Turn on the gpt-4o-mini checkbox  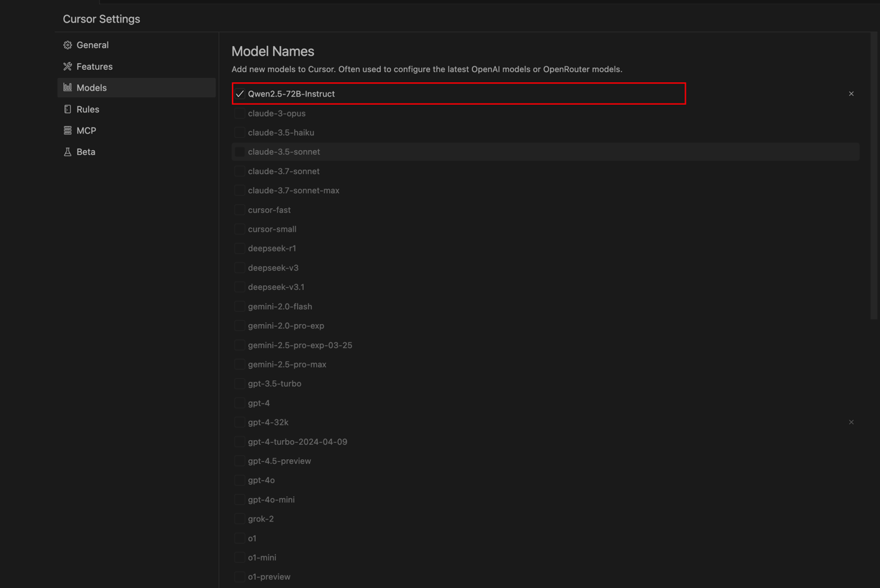click(239, 500)
